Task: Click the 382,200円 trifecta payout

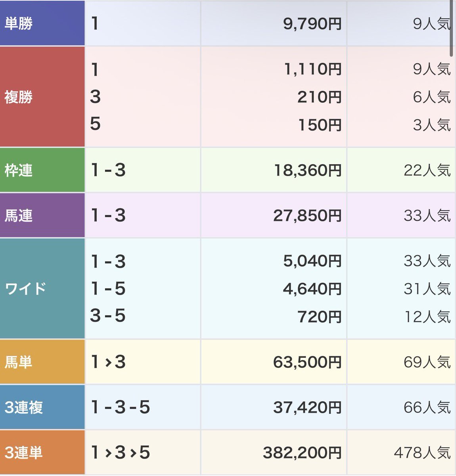Action: (302, 453)
